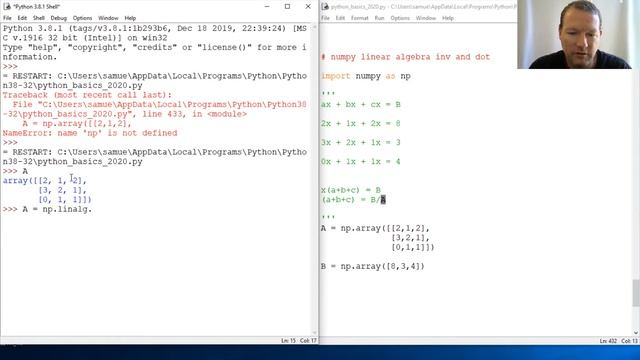Screen dimensions: 640x360
Task: Open the Window menu in Python Shell
Action: (x=108, y=18)
